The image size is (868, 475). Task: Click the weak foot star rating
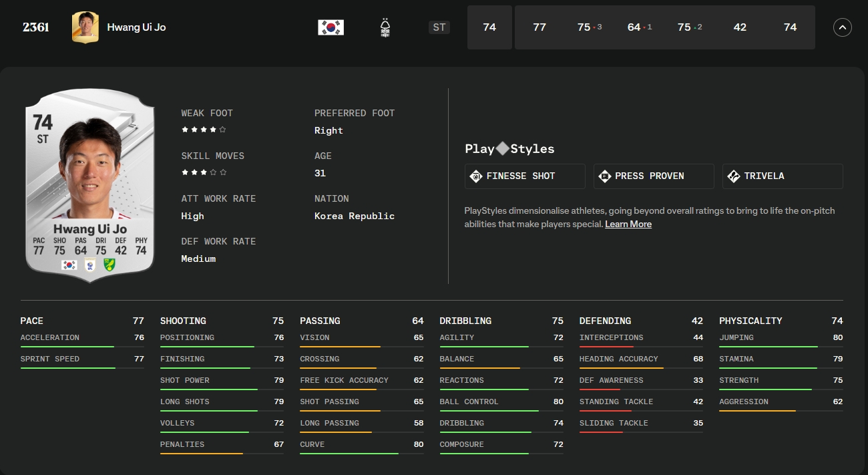pos(204,130)
